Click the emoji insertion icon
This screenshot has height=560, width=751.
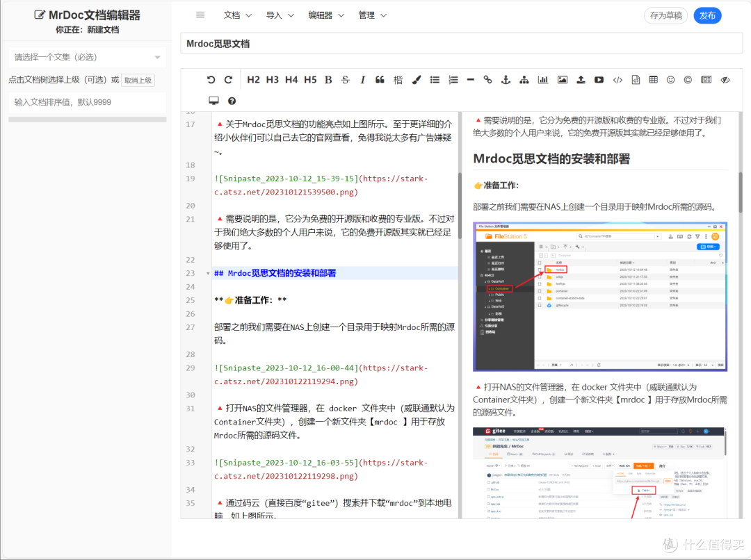(x=670, y=80)
